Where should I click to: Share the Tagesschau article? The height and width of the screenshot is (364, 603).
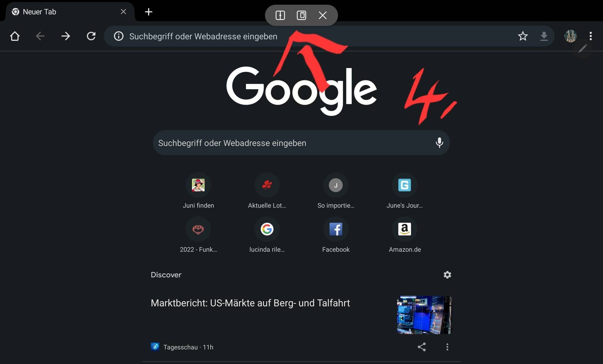click(421, 347)
